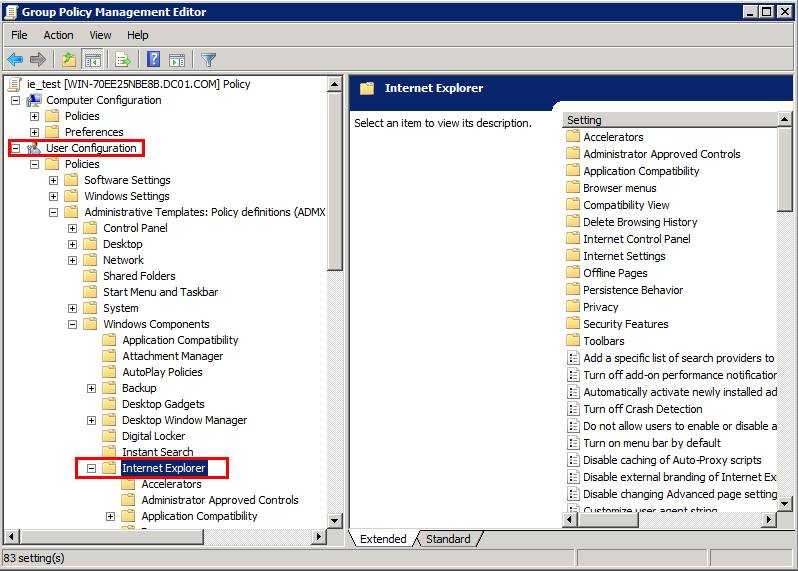Expand Policies under Computer Configuration
The image size is (798, 571).
35,116
